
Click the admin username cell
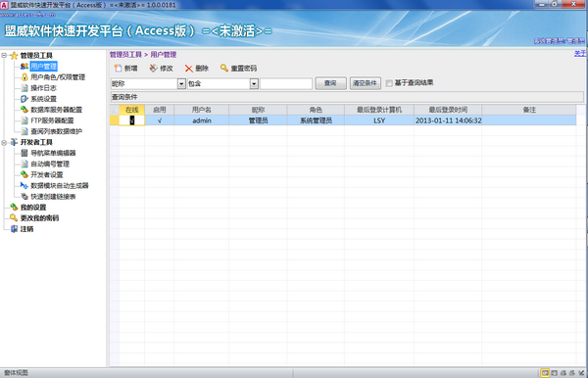click(202, 120)
